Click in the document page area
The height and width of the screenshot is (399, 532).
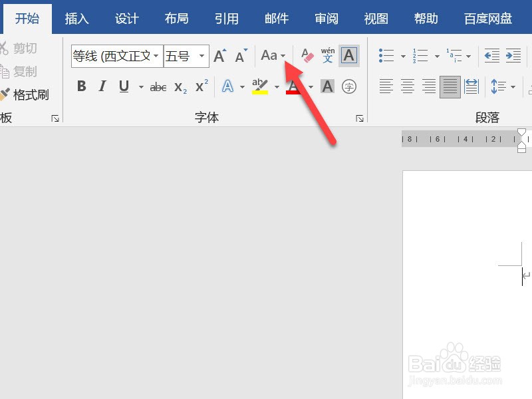[x=467, y=285]
